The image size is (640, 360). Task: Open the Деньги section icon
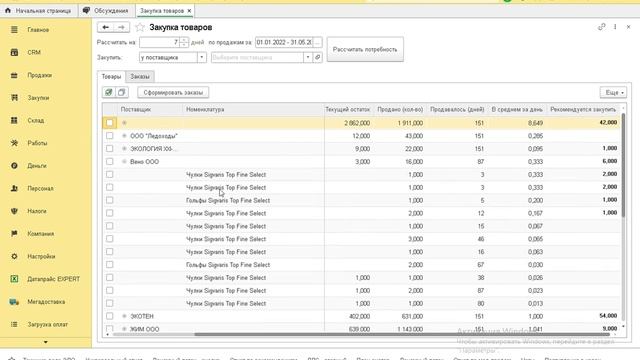coord(14,166)
